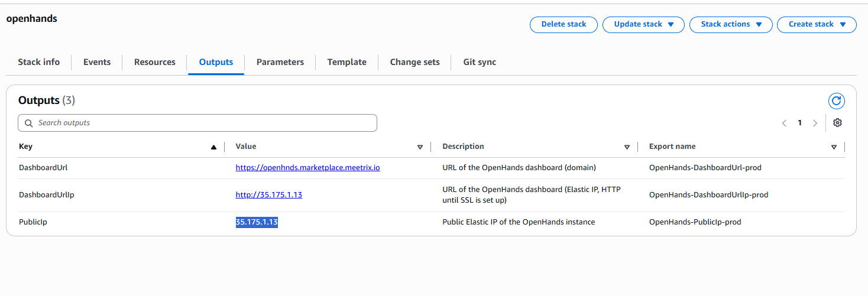The height and width of the screenshot is (296, 868).
Task: Click Value column header label
Action: (246, 147)
